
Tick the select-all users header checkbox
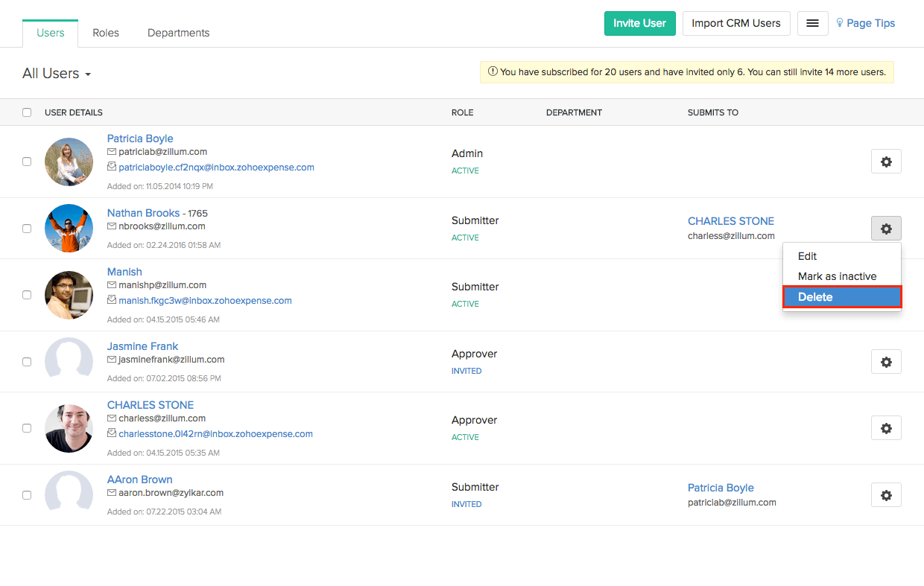click(x=27, y=112)
